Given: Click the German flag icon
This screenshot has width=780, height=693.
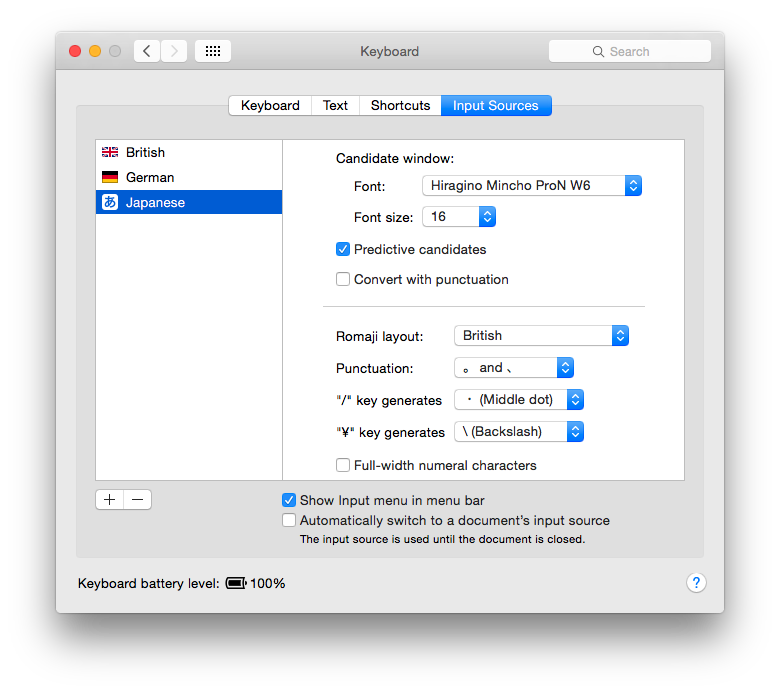Looking at the screenshot, I should click(x=110, y=177).
